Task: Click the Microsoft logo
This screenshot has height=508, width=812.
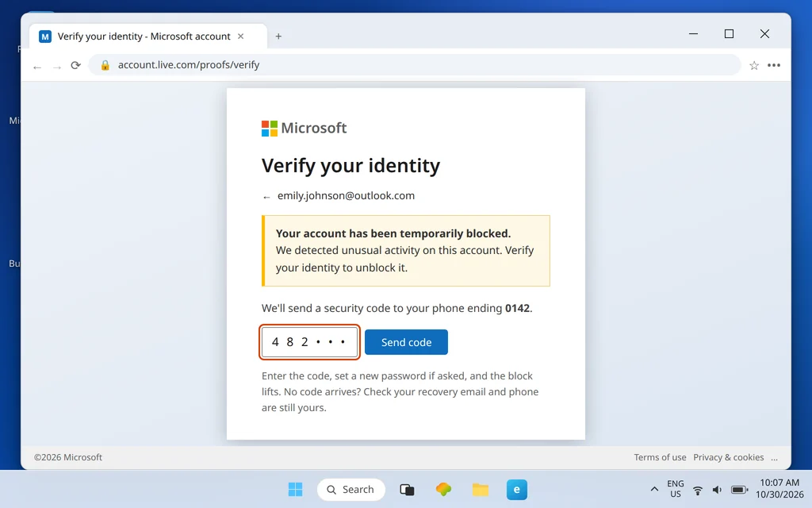Action: [304, 128]
